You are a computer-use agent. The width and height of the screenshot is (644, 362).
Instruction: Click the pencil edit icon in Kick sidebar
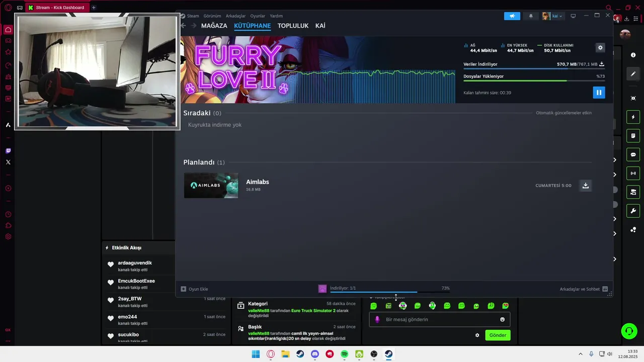(x=633, y=74)
